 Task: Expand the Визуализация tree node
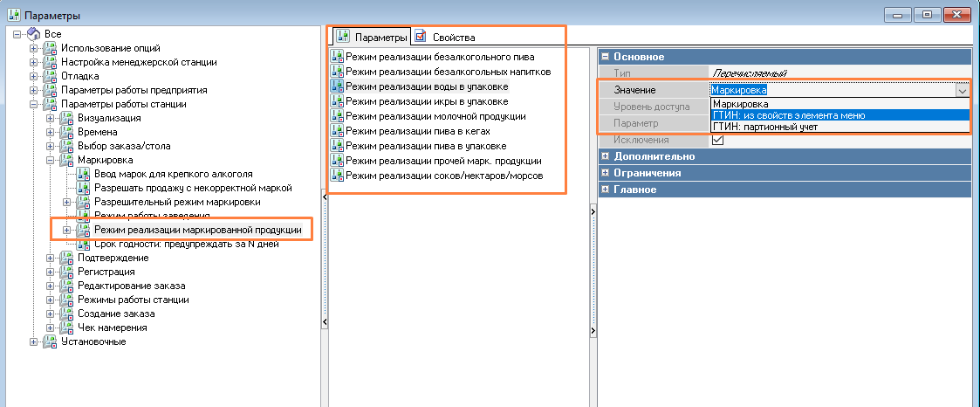tap(51, 118)
